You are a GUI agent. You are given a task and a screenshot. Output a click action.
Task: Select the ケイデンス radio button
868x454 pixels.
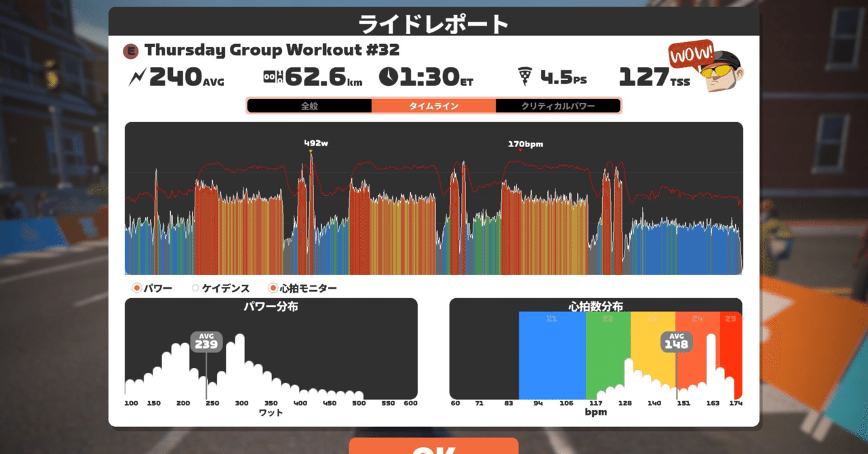click(195, 287)
